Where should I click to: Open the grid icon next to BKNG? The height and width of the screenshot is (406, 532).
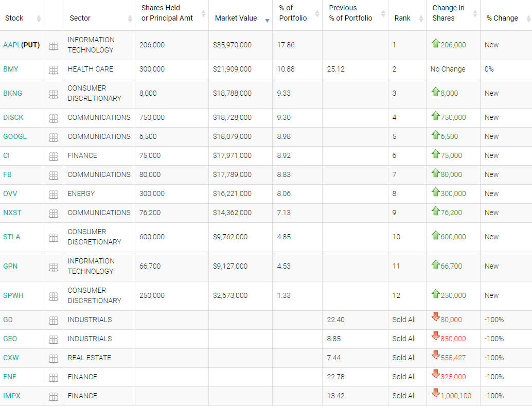coord(54,94)
